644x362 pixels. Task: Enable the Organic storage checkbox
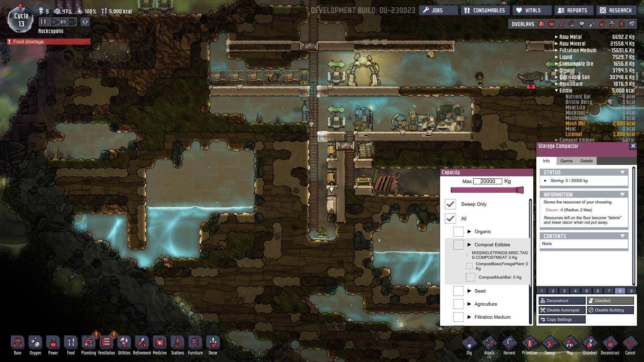[459, 232]
